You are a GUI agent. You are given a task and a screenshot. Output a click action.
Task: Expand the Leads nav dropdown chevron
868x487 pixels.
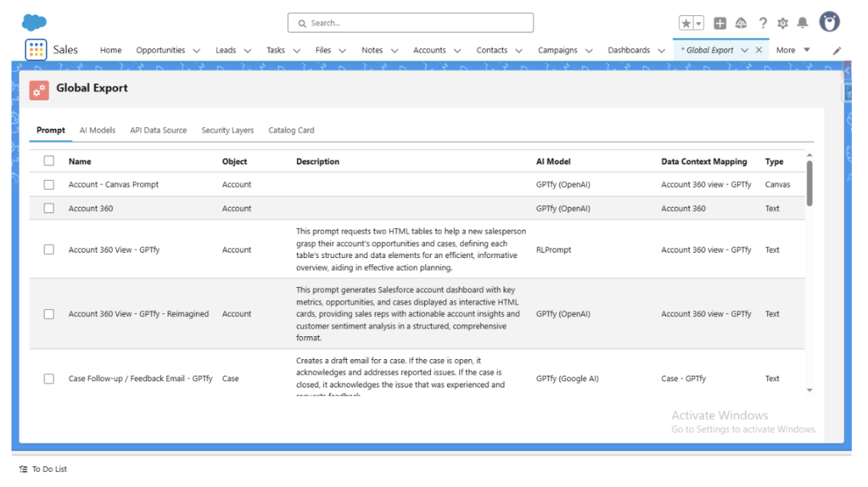coord(247,51)
